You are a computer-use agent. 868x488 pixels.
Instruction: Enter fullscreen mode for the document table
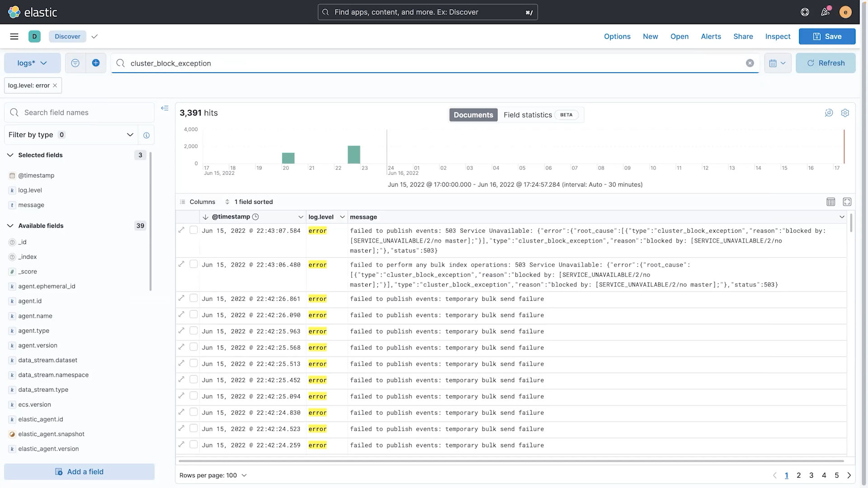coord(847,202)
